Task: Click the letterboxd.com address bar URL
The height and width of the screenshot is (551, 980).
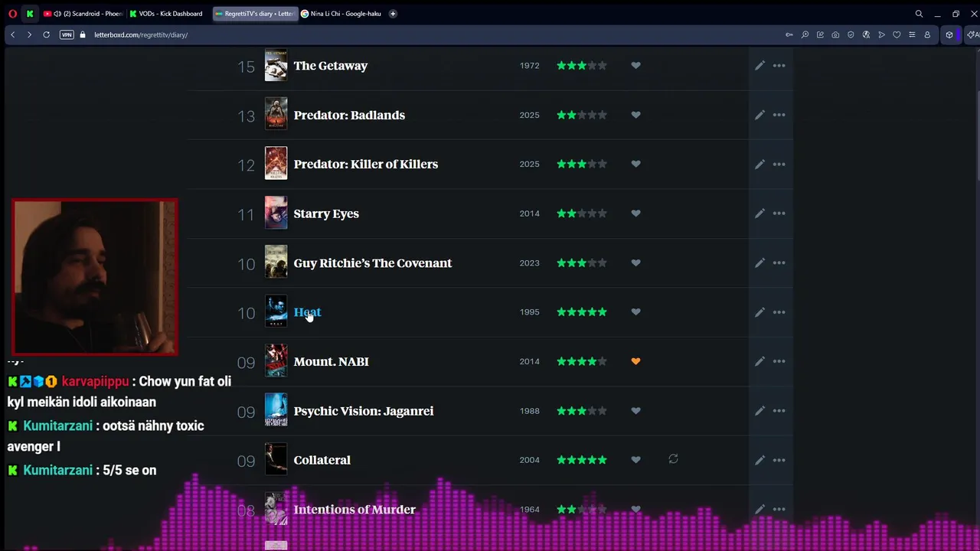Action: coord(141,34)
